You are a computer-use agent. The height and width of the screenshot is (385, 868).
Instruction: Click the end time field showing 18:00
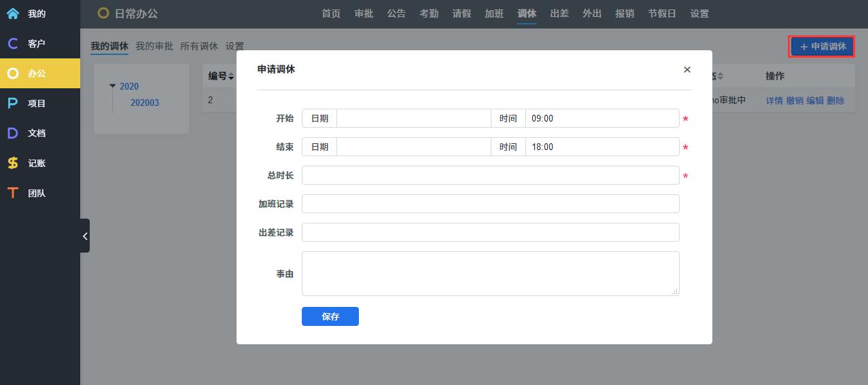point(602,147)
